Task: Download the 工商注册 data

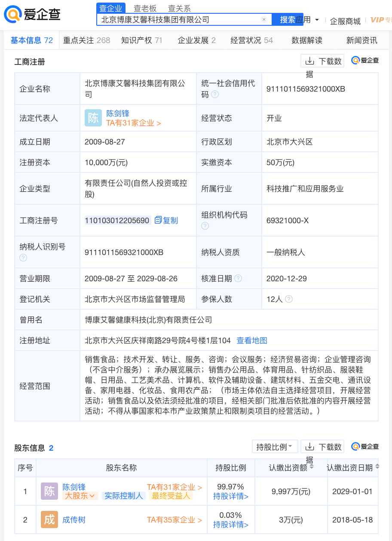Action: (x=323, y=61)
